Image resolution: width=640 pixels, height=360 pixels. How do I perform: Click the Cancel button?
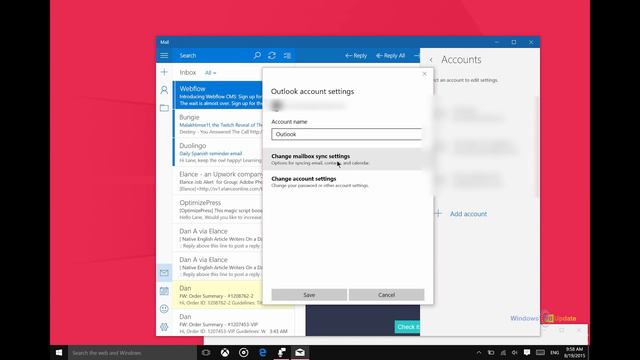click(386, 295)
